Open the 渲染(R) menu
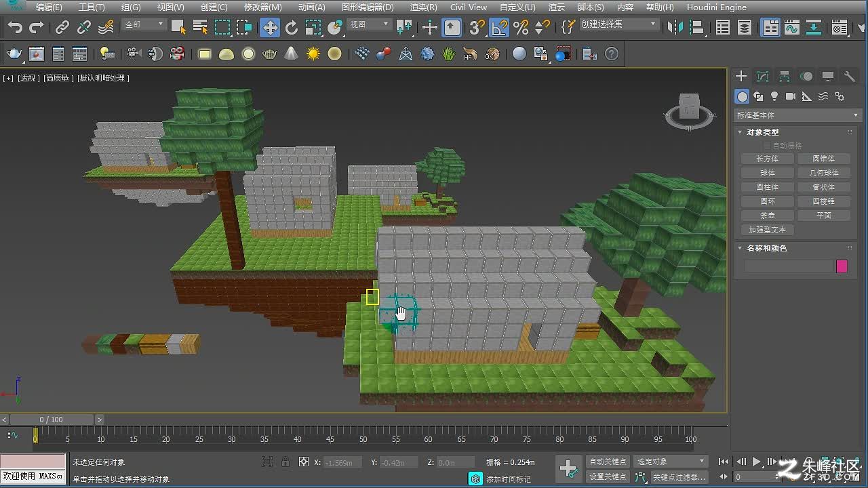The image size is (868, 488). pyautogui.click(x=423, y=7)
